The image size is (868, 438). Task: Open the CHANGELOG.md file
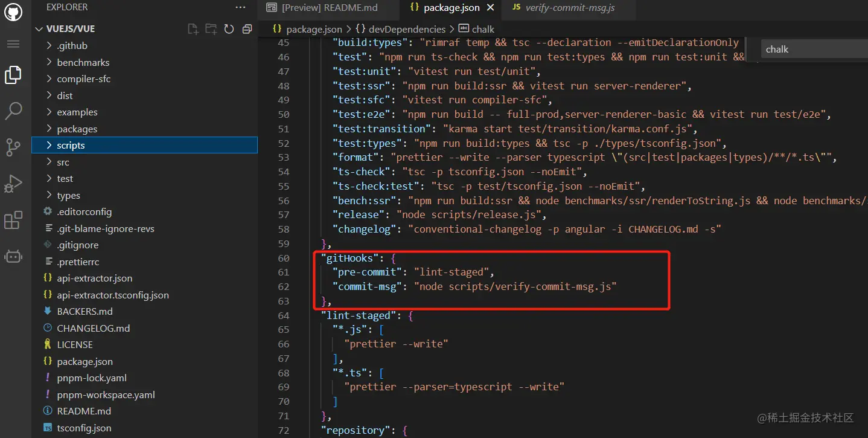pos(144,328)
